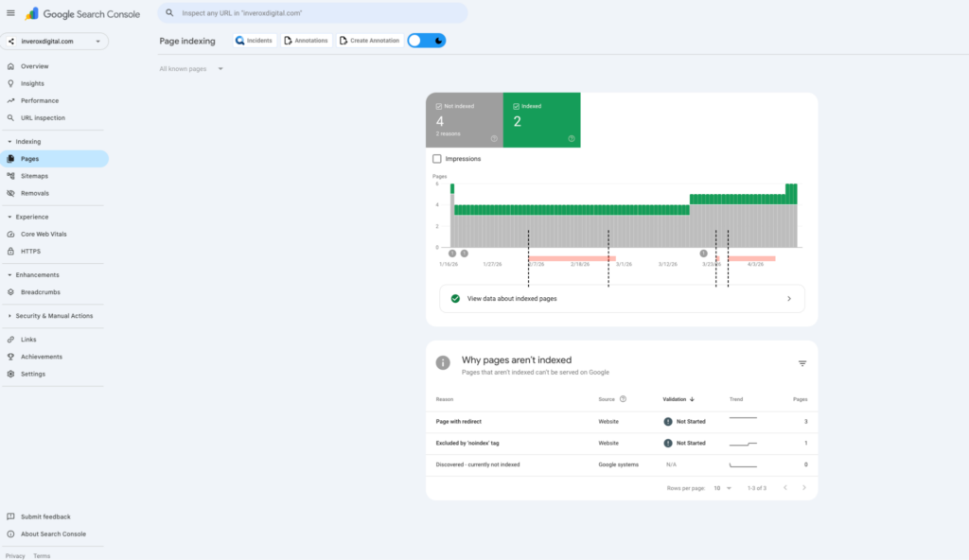Change the rows per page dropdown
Image resolution: width=969 pixels, height=560 pixels.
(722, 488)
